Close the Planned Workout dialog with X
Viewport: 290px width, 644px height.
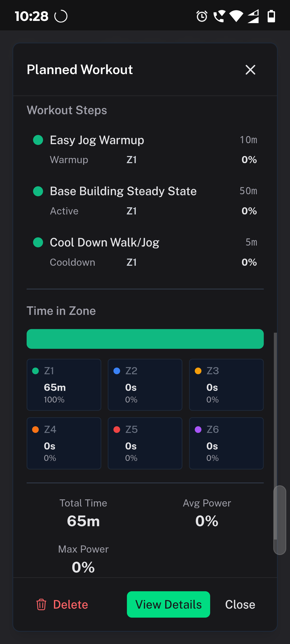click(x=250, y=70)
